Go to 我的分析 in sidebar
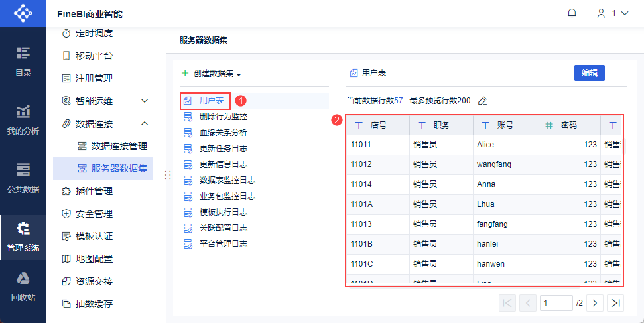 (x=23, y=120)
